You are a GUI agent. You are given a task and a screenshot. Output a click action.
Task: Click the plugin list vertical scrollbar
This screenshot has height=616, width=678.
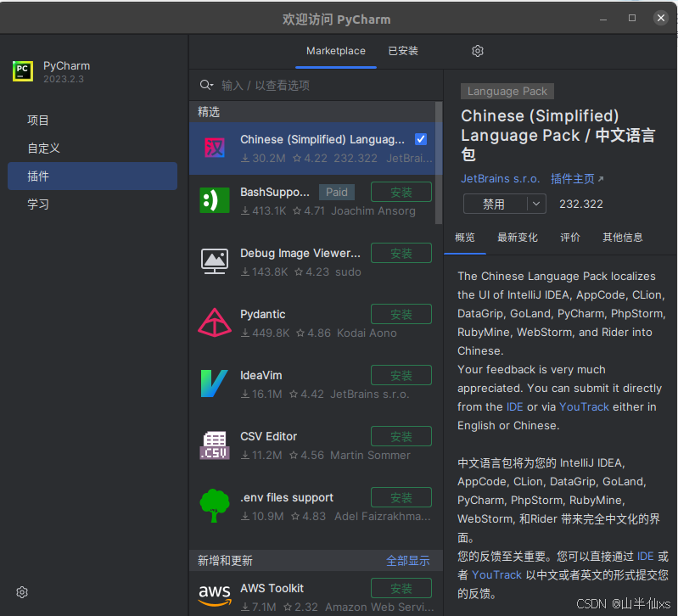pos(439,163)
